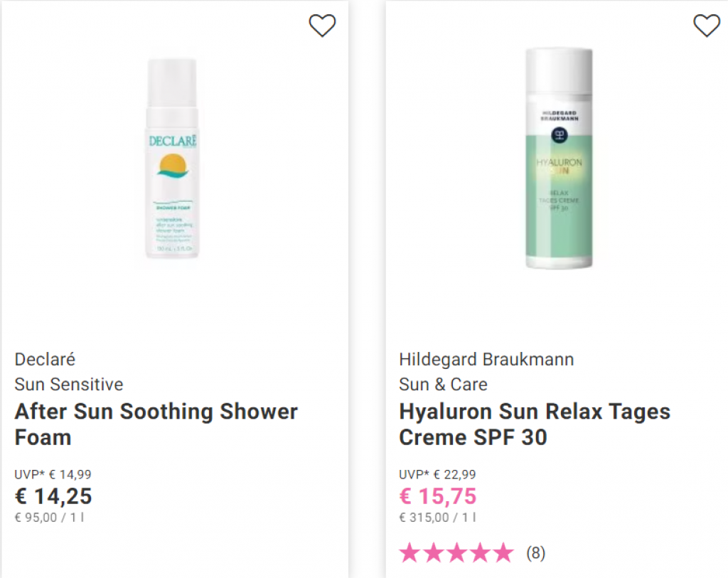The image size is (728, 578).
Task: Add Declaré Shower Foam to wishlist
Action: [x=322, y=26]
